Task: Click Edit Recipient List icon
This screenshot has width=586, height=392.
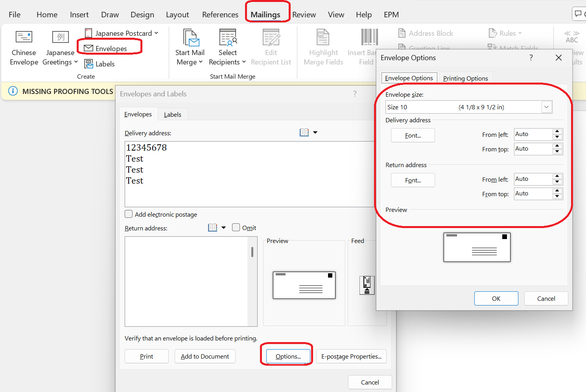Action: tap(271, 37)
